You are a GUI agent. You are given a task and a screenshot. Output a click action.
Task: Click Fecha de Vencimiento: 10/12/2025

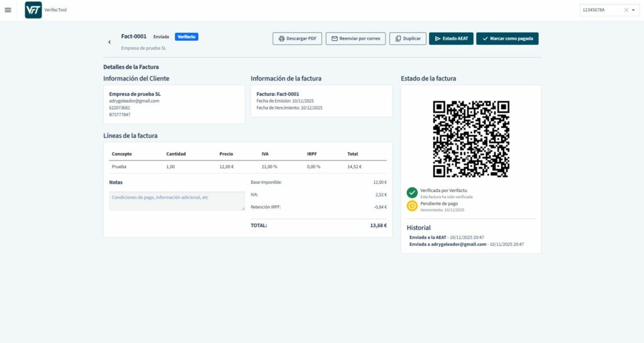(289, 108)
